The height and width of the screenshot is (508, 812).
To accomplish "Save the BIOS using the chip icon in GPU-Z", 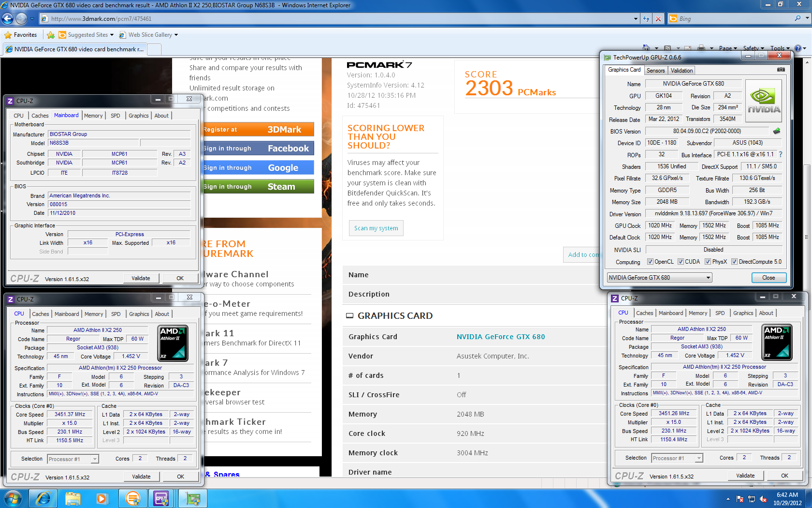I will pyautogui.click(x=777, y=131).
